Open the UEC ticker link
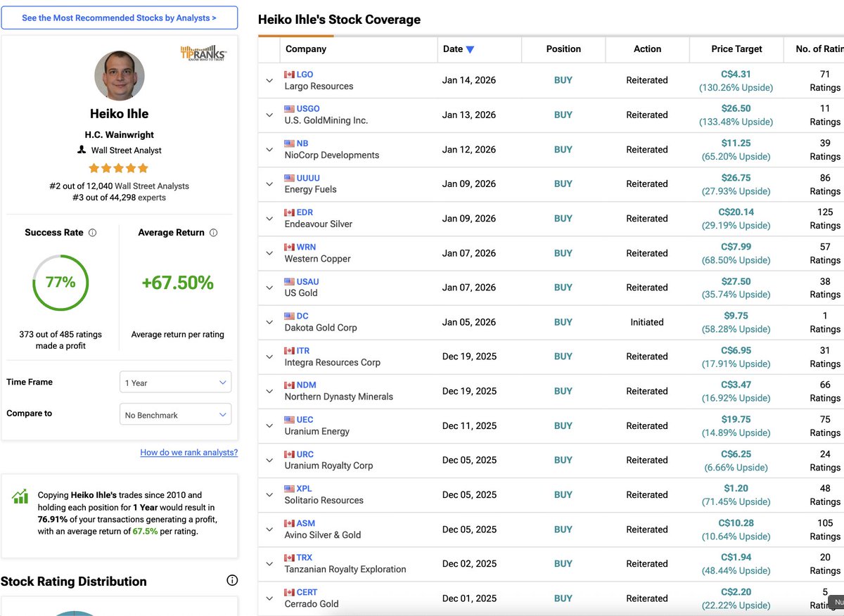Viewport: 844px width, 616px height. [x=305, y=420]
